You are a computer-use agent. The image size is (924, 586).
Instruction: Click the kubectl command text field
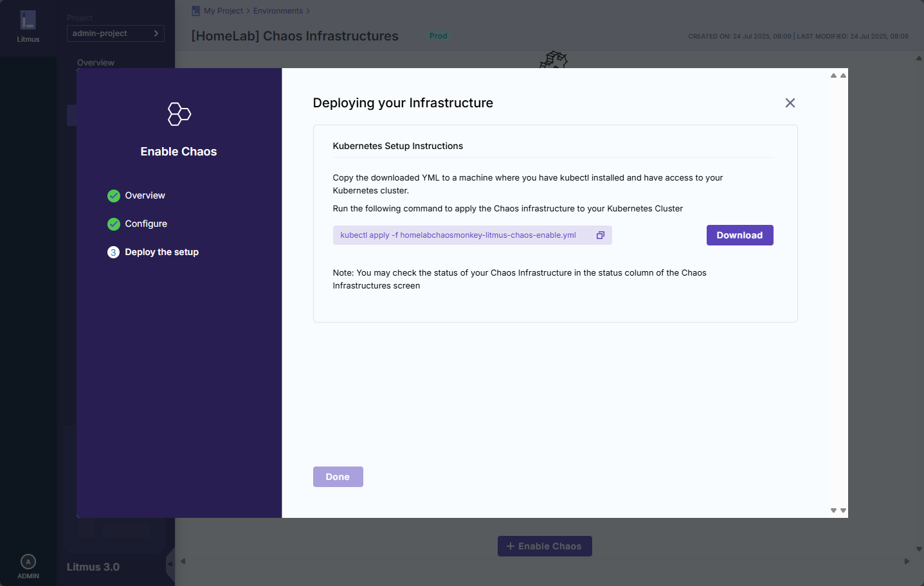458,235
